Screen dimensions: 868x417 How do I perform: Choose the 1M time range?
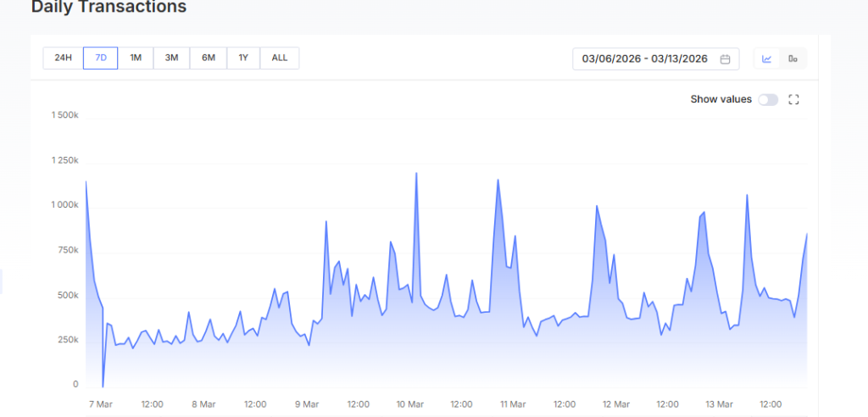[x=136, y=58]
